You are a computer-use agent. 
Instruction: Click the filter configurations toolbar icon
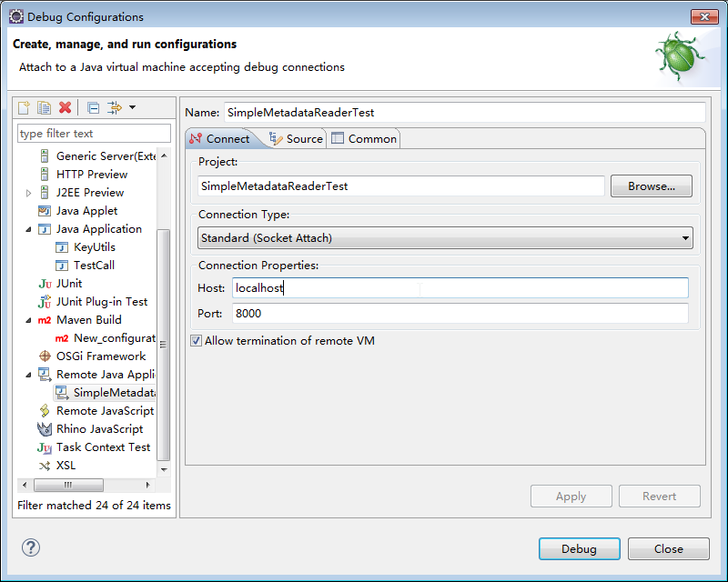(x=115, y=107)
